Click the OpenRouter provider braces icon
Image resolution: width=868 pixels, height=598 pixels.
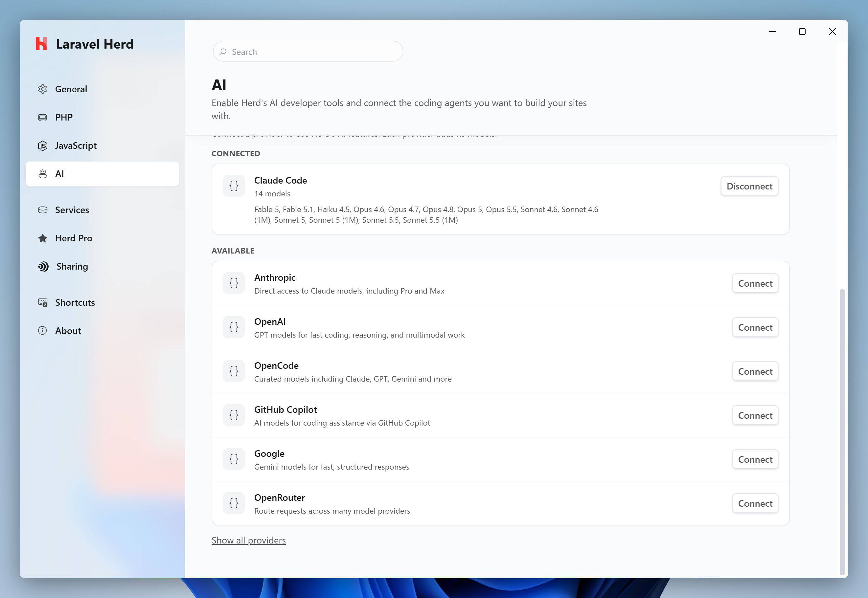click(234, 503)
